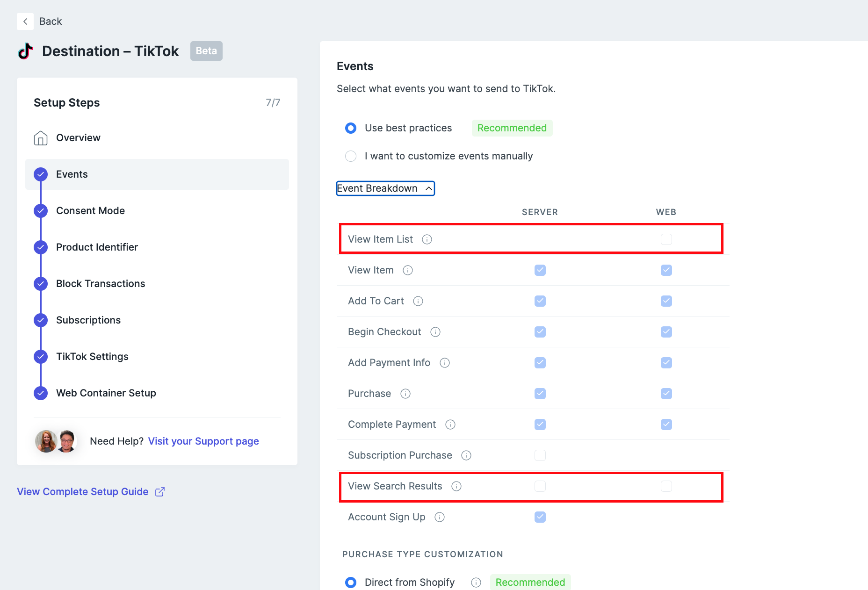This screenshot has height=590, width=868.
Task: Click the Web Container Setup checkmark icon
Action: tap(41, 393)
